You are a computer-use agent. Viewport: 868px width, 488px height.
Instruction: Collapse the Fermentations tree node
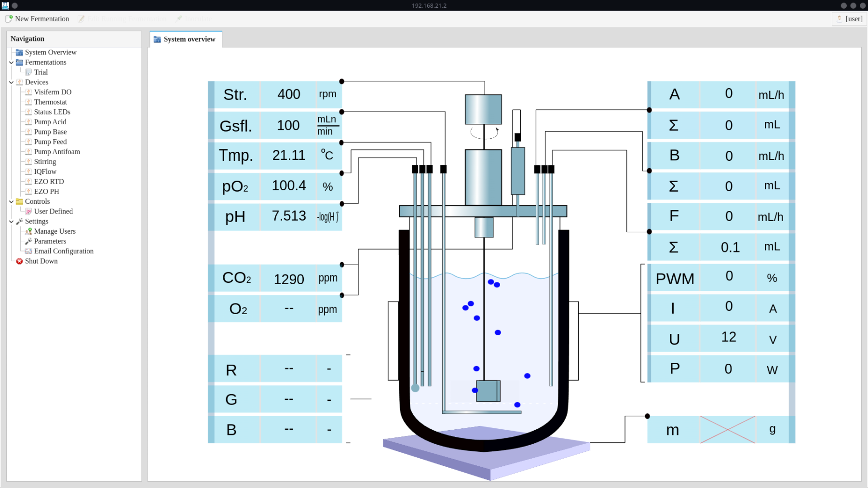click(x=11, y=63)
